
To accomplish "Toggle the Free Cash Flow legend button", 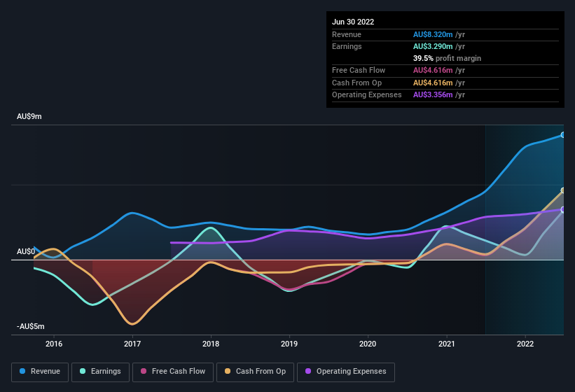I will pyautogui.click(x=173, y=372).
